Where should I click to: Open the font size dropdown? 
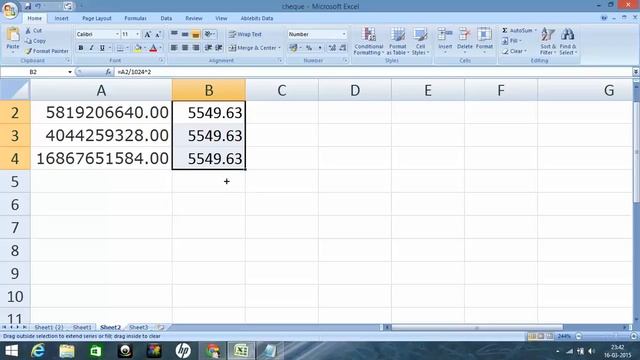coord(138,34)
